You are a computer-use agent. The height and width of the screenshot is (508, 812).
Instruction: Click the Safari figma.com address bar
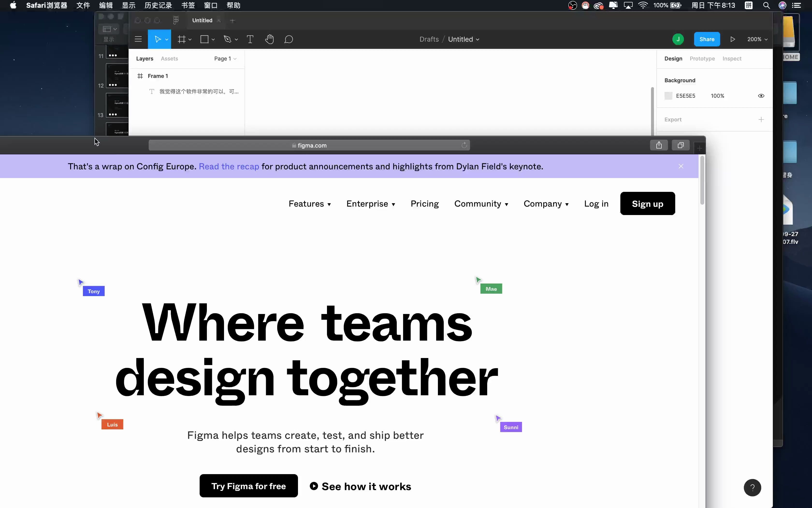[309, 145]
